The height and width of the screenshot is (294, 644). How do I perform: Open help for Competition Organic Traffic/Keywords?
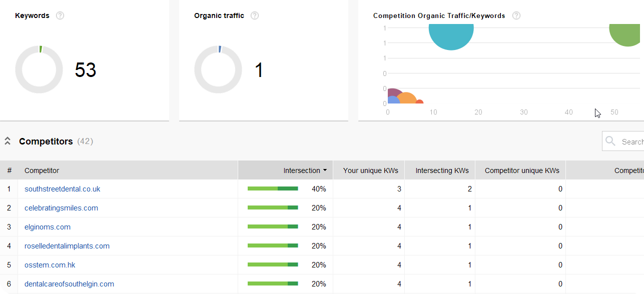point(516,15)
